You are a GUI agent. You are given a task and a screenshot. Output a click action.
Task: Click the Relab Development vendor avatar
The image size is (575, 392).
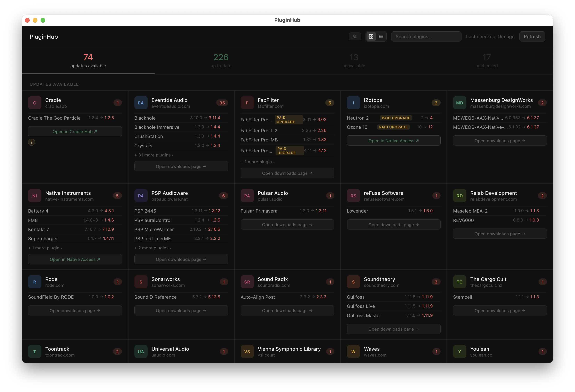(460, 195)
